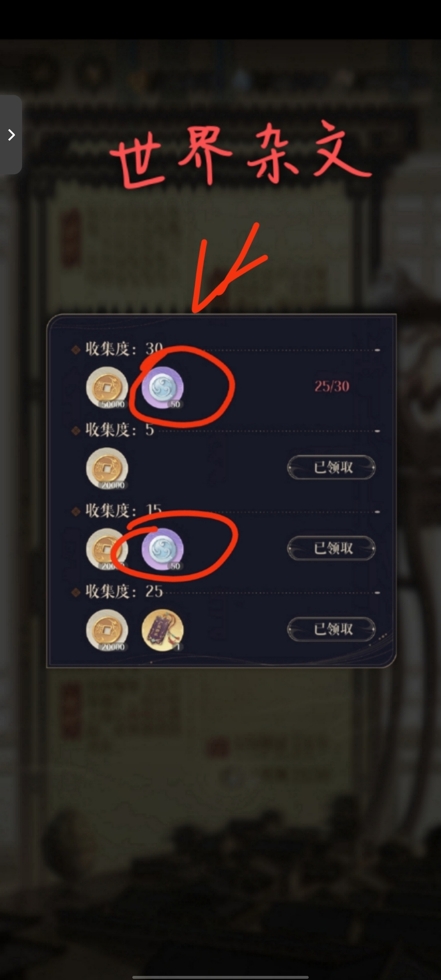Click 已领取 button for 收集度 15

coord(331,548)
